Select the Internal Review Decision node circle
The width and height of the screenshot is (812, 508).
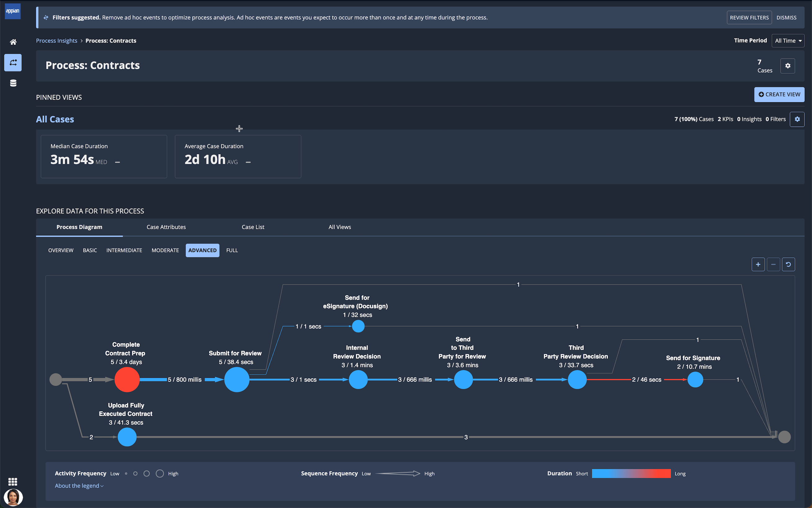(358, 379)
